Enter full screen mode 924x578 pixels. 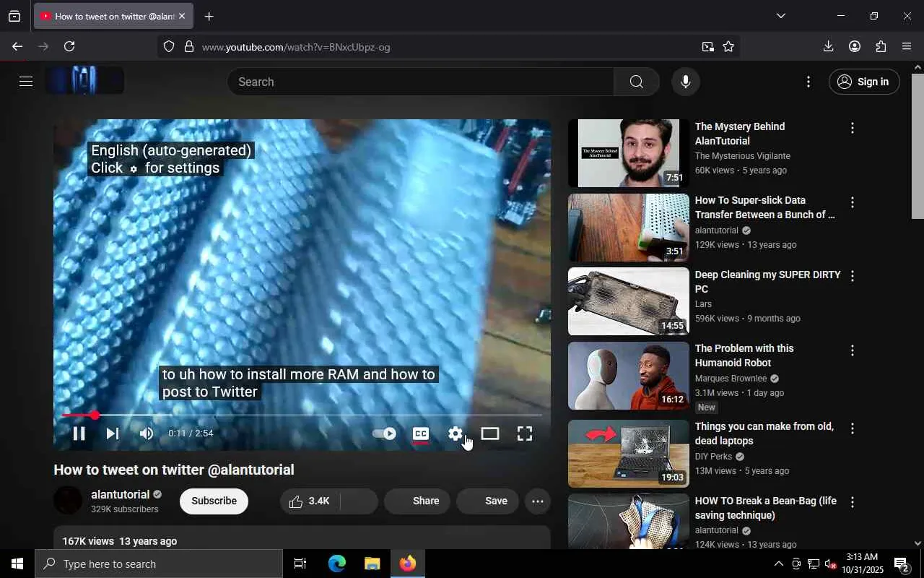[525, 433]
